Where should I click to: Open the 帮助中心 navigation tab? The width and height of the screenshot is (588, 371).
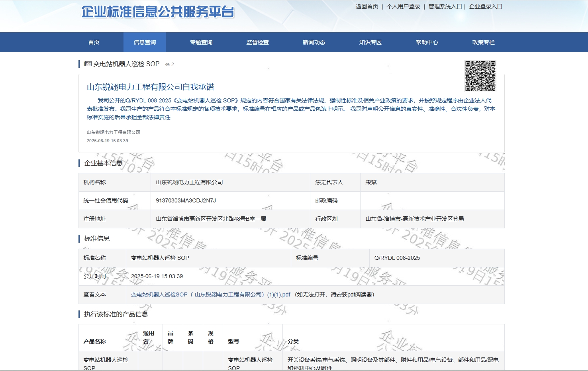pyautogui.click(x=427, y=42)
